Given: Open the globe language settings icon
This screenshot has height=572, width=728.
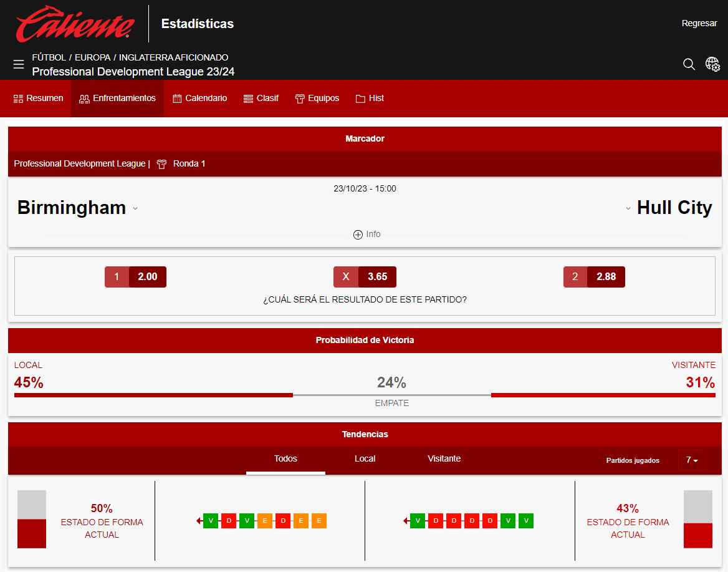Looking at the screenshot, I should pyautogui.click(x=712, y=64).
